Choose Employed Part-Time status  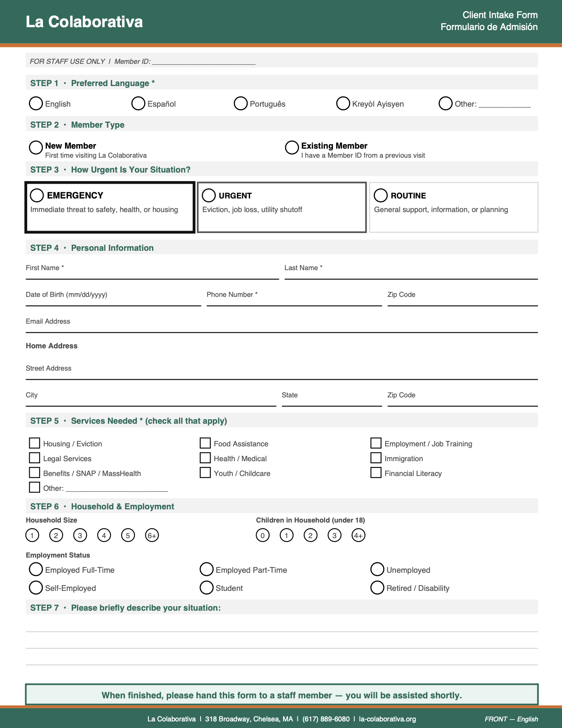click(x=206, y=569)
